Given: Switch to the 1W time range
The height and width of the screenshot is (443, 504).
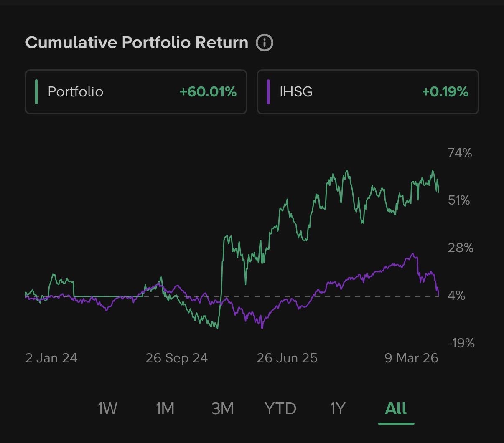Looking at the screenshot, I should [x=107, y=408].
